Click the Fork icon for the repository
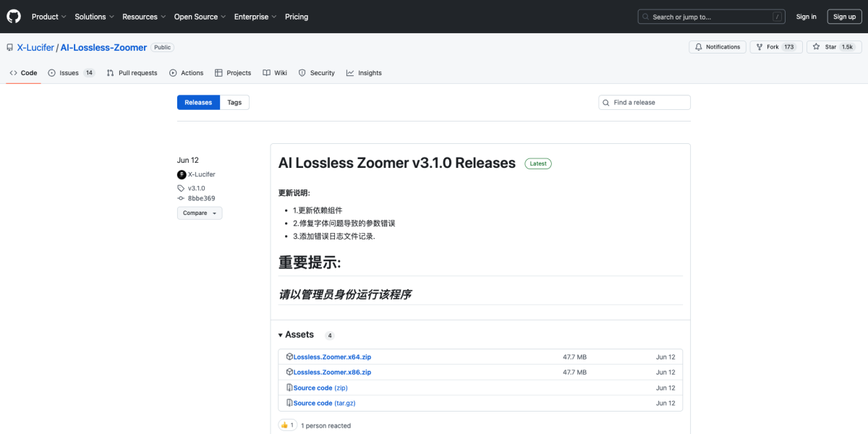This screenshot has width=868, height=434. pyautogui.click(x=759, y=46)
